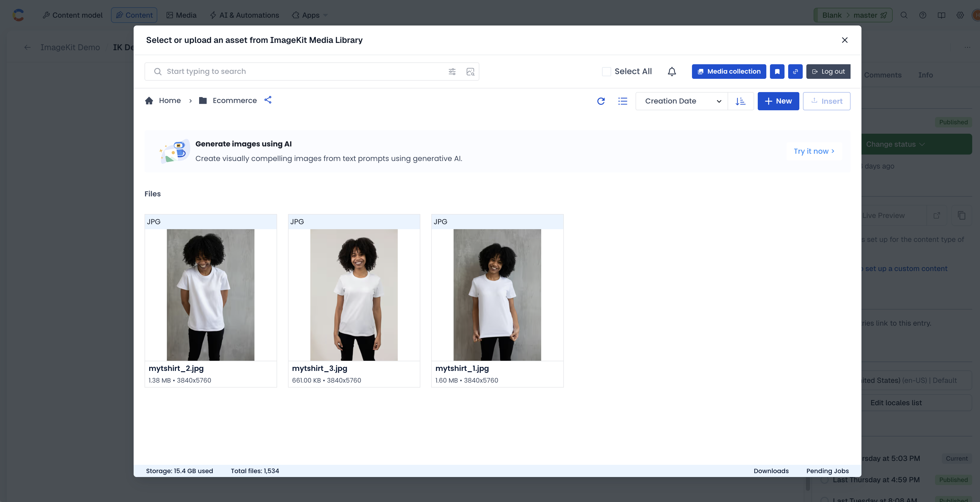Click the New button
This screenshot has width=980, height=502.
(778, 101)
